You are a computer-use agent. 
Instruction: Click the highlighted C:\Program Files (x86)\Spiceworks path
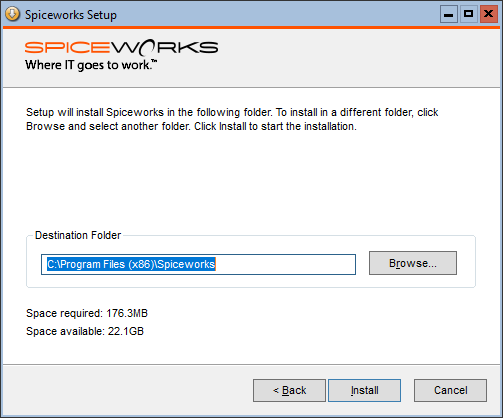(131, 264)
